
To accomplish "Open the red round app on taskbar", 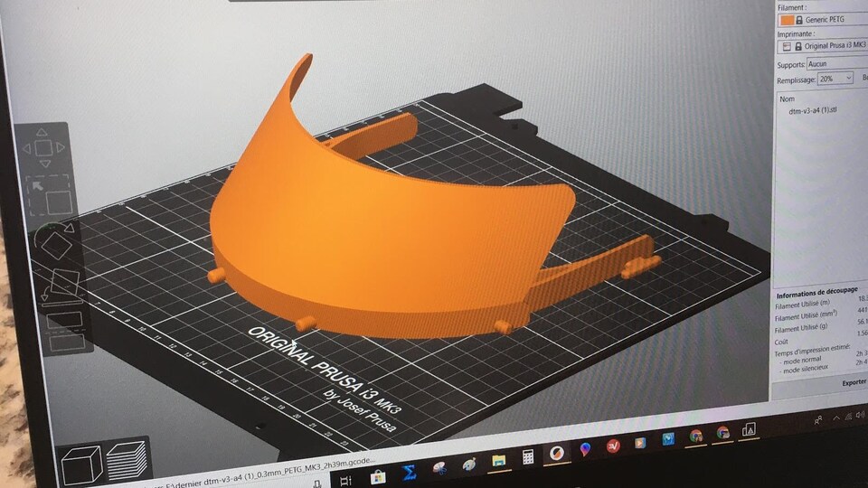I will click(613, 446).
